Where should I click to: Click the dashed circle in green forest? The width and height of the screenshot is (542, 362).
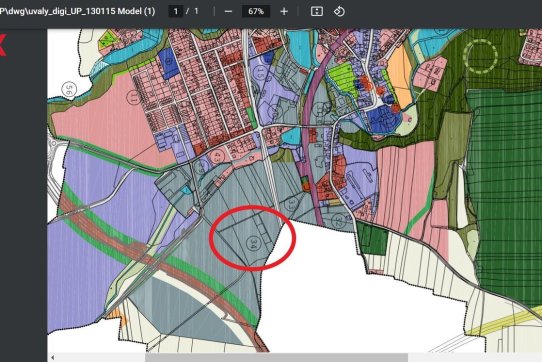pyautogui.click(x=480, y=56)
